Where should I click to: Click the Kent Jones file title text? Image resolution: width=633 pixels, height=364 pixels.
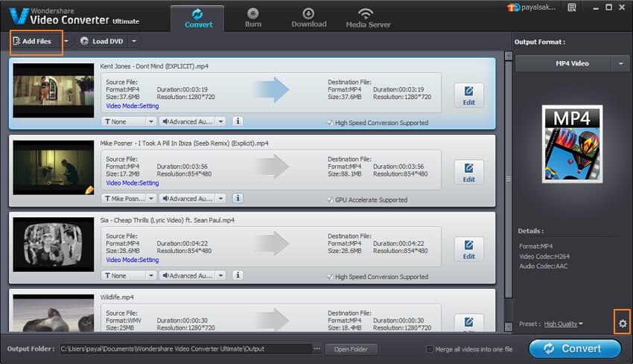pos(154,66)
